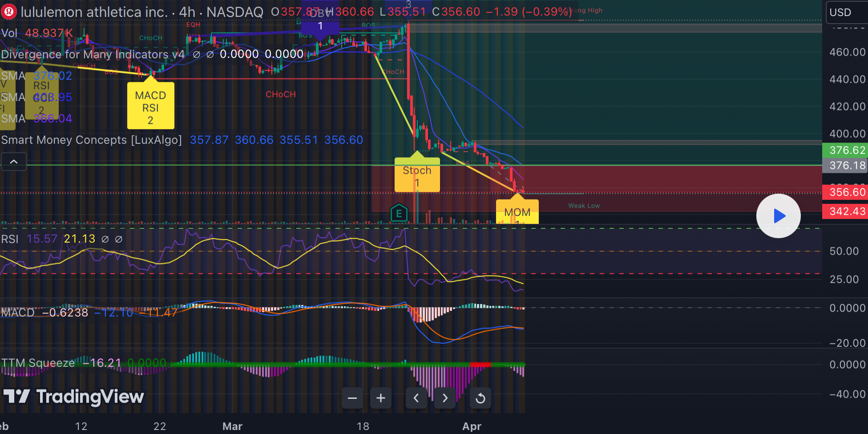Select the MACD pane legend
Screen dimensions: 868x434
[18, 312]
